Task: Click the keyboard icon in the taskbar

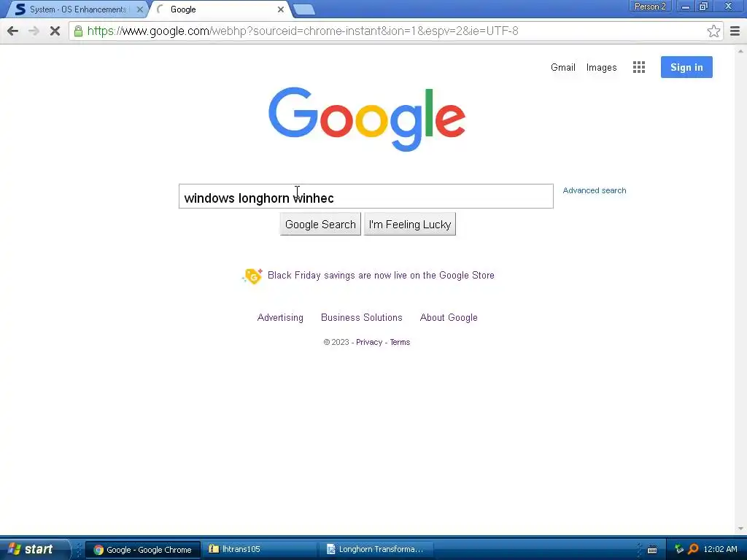Action: (652, 550)
